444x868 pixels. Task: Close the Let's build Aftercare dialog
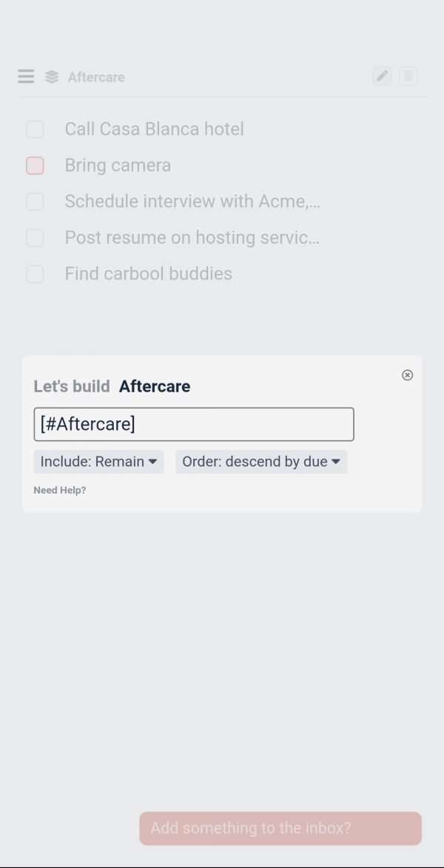[407, 375]
